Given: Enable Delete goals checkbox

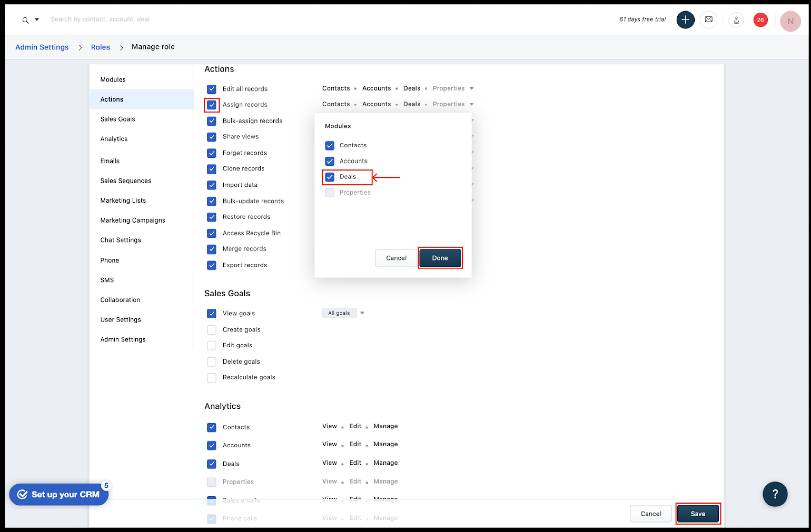Looking at the screenshot, I should 211,362.
